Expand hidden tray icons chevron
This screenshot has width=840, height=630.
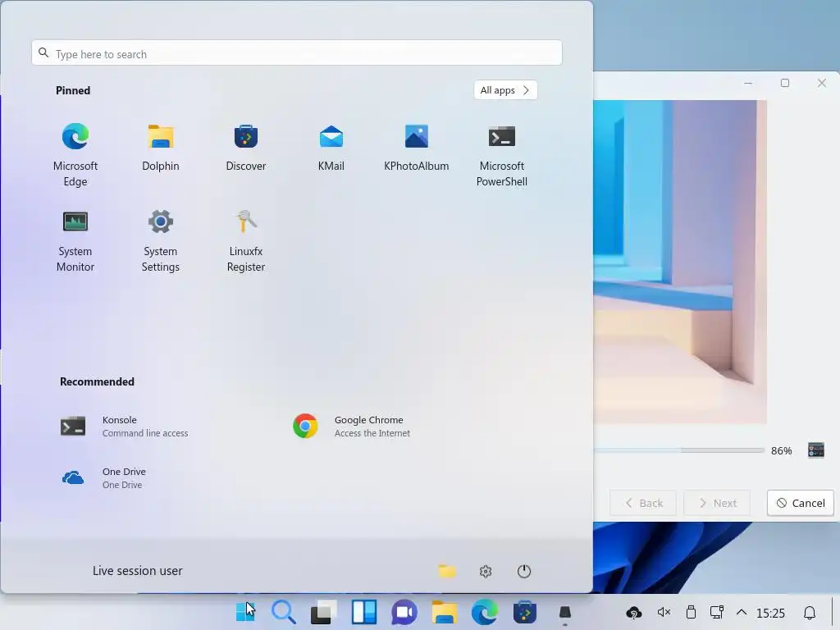tap(742, 612)
